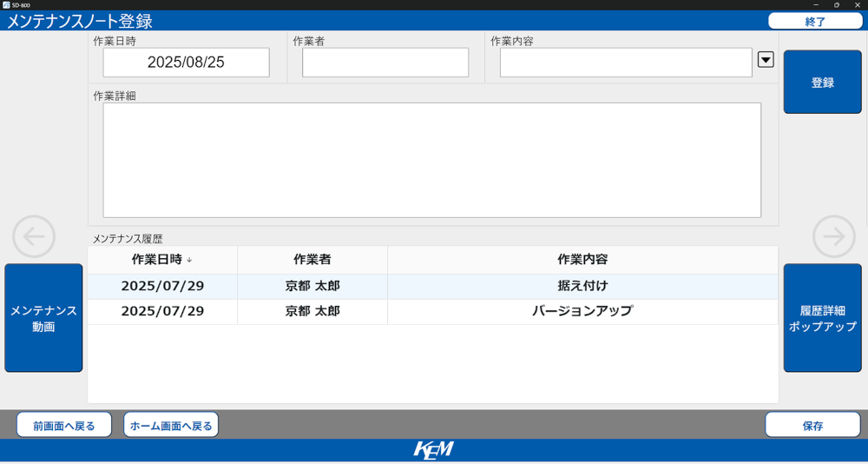Click the right arrow circle icon
Image resolution: width=868 pixels, height=464 pixels.
[833, 236]
